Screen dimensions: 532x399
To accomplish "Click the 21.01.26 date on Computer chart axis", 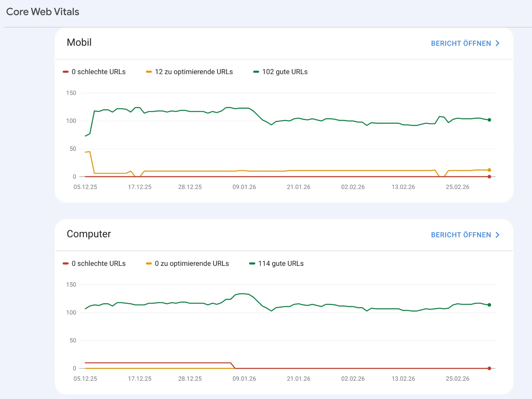I will pyautogui.click(x=298, y=378).
